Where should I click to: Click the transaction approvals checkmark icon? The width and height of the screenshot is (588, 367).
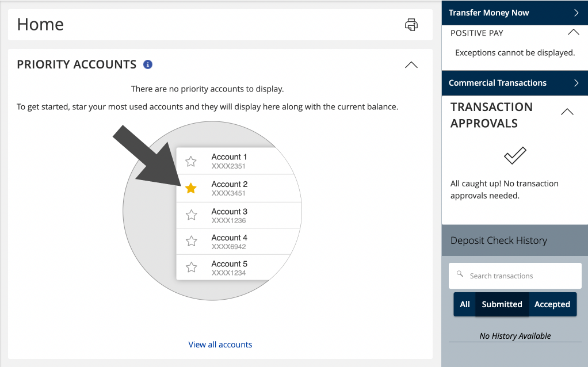point(515,155)
